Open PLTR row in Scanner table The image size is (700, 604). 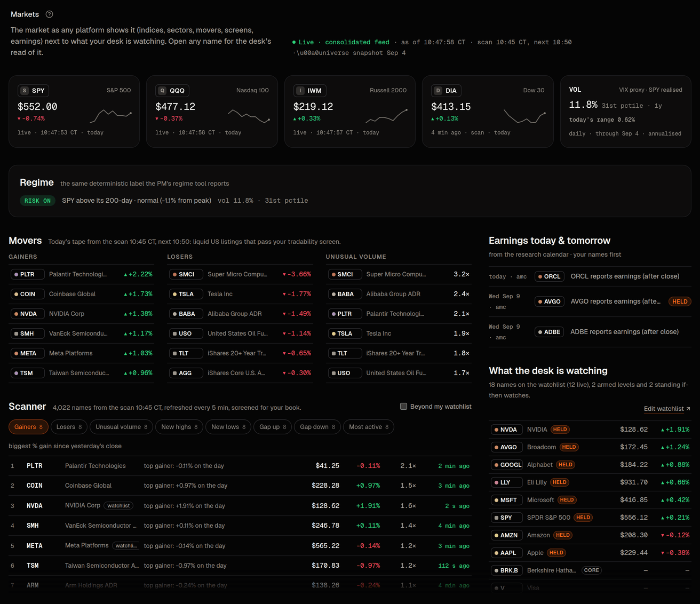point(240,466)
